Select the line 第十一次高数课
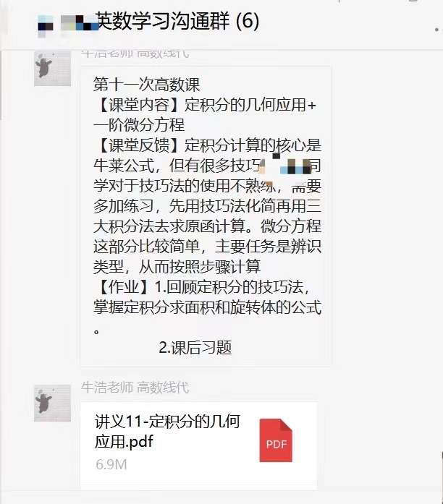The width and height of the screenshot is (443, 504). (147, 85)
